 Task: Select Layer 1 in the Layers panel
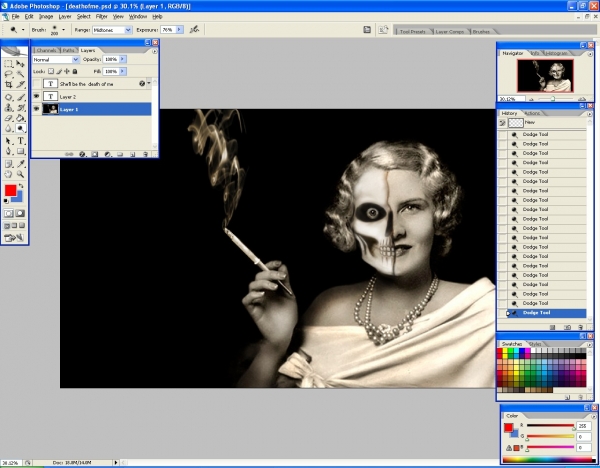pos(96,109)
